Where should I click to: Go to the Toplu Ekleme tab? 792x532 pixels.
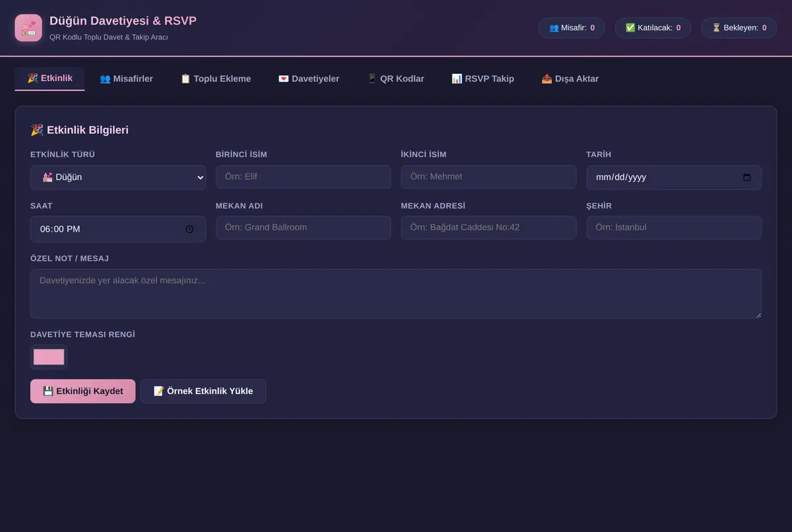216,79
